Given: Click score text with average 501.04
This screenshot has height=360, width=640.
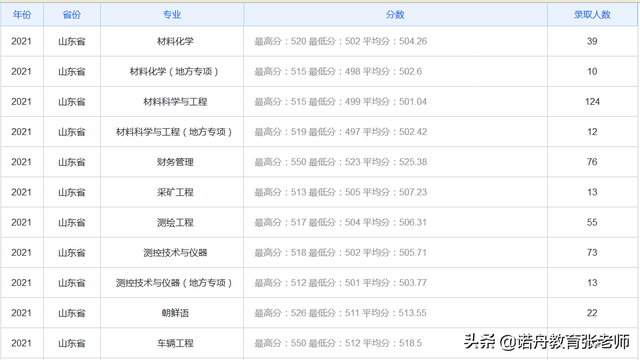Looking at the screenshot, I should tap(341, 102).
